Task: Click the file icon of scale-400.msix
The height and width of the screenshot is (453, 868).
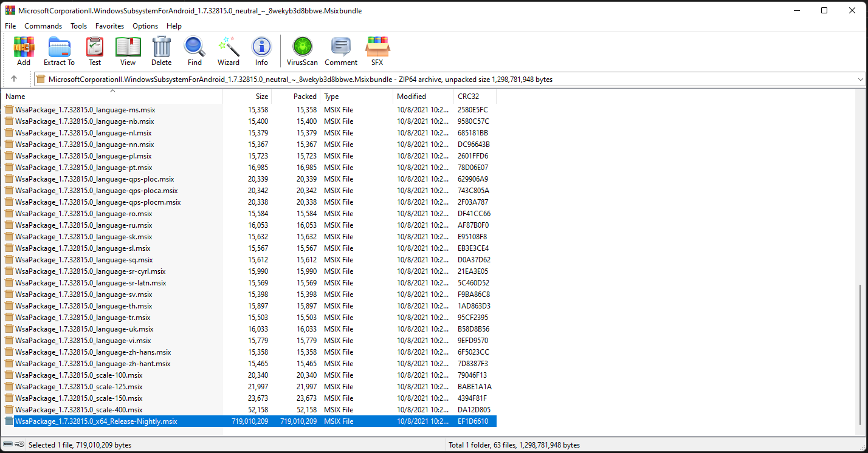Action: pos(9,410)
